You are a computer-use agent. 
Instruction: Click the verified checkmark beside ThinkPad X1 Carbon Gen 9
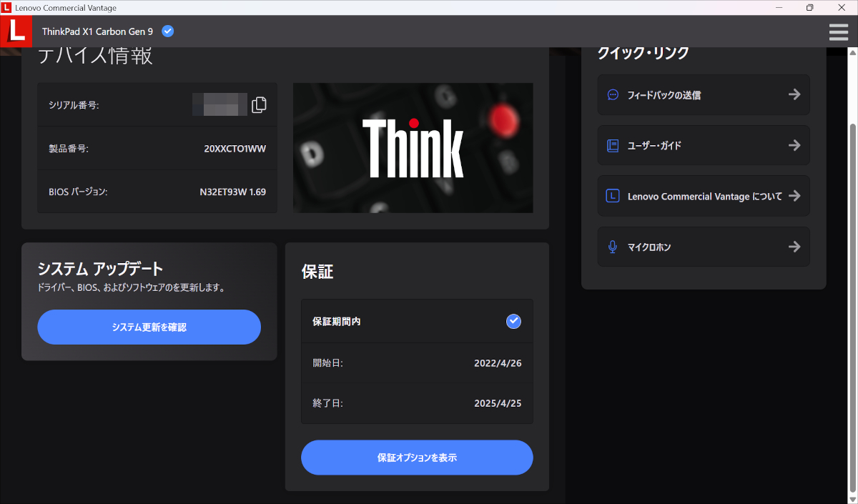(167, 31)
